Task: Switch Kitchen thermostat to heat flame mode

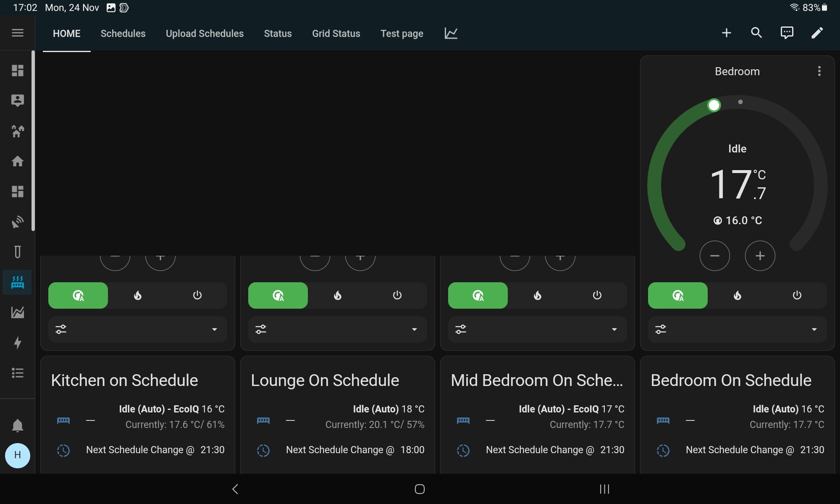Action: 138,295
